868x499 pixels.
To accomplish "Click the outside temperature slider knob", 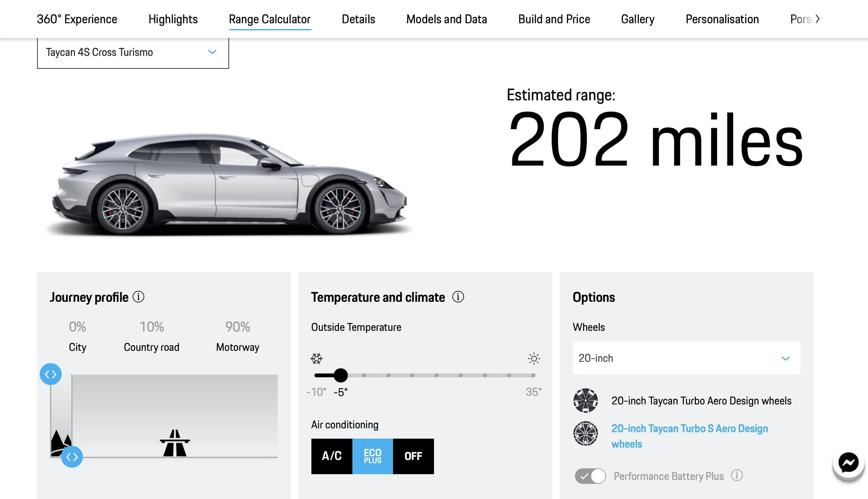I will (340, 375).
